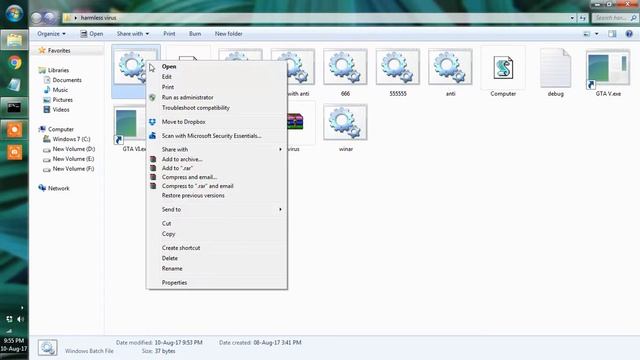640x360 pixels.
Task: Show hidden tray icons arrow
Action: [x=22, y=307]
